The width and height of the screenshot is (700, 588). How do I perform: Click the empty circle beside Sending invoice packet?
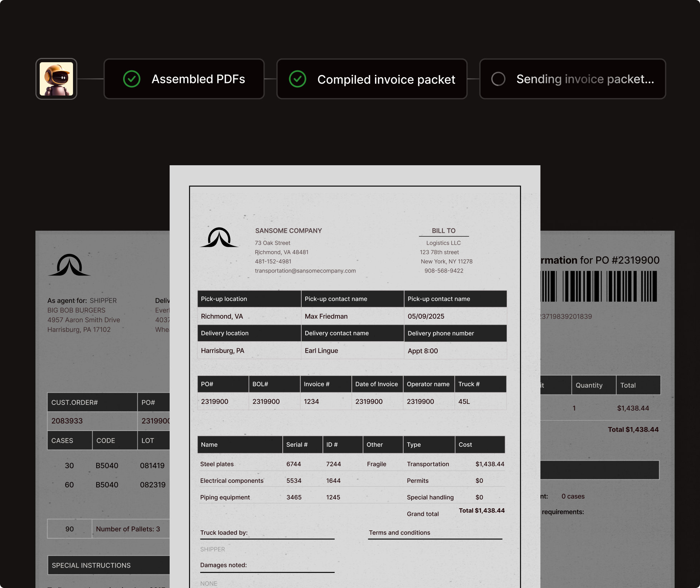click(498, 79)
